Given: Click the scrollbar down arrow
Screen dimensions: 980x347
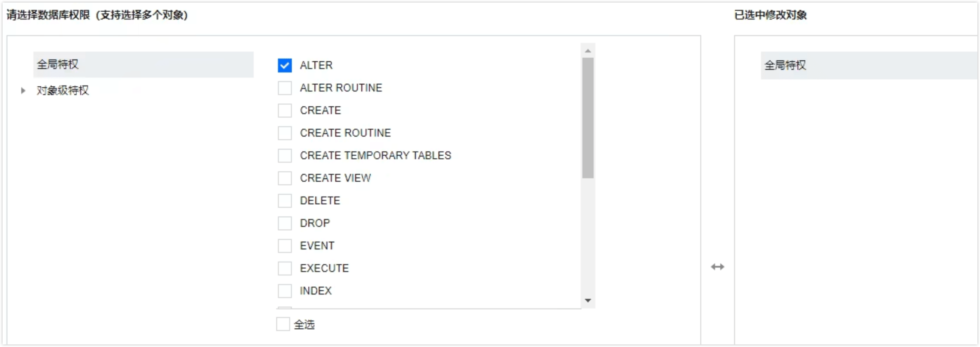Looking at the screenshot, I should [588, 300].
